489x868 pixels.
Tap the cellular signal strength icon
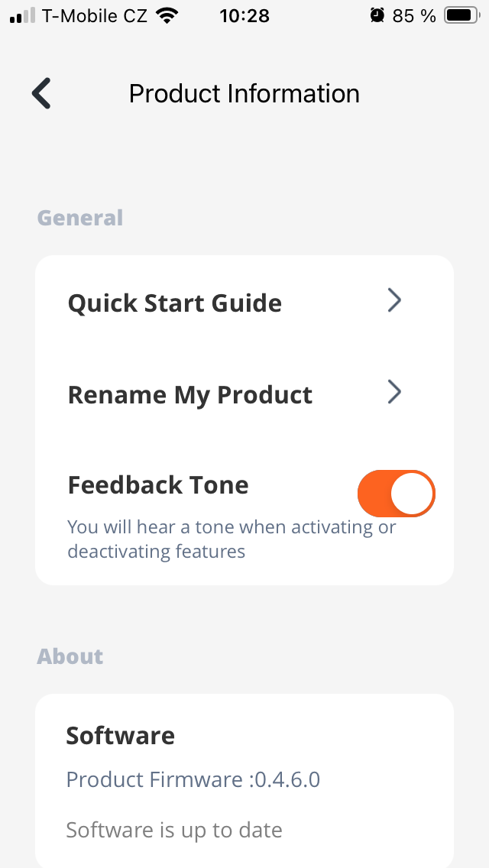(x=21, y=15)
